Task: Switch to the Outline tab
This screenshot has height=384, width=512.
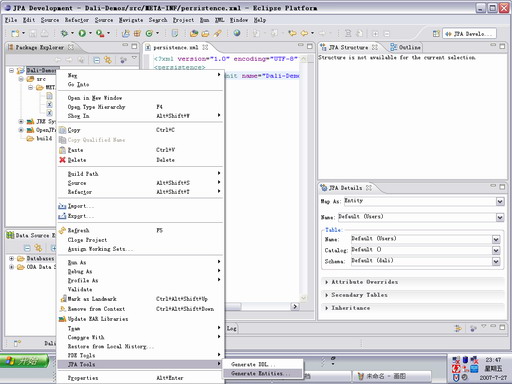Action: coord(406,47)
